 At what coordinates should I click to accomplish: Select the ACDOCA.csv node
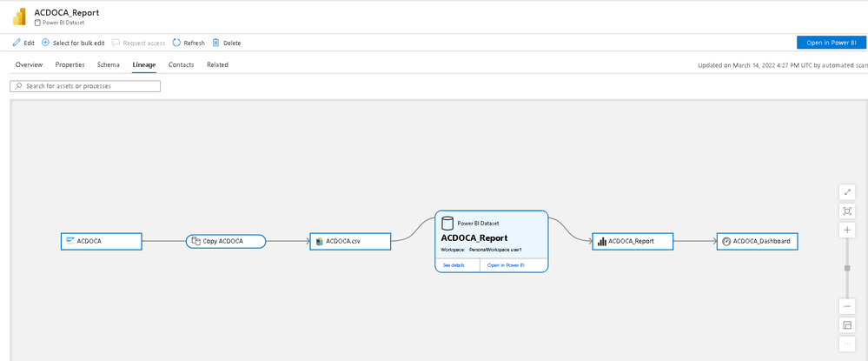(350, 241)
